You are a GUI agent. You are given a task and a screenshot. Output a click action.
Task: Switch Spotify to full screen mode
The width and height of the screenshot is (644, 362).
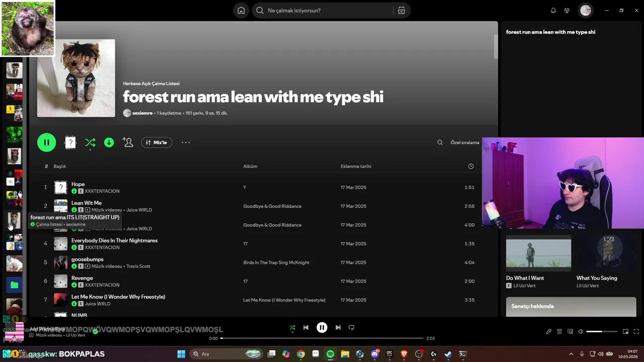(636, 332)
